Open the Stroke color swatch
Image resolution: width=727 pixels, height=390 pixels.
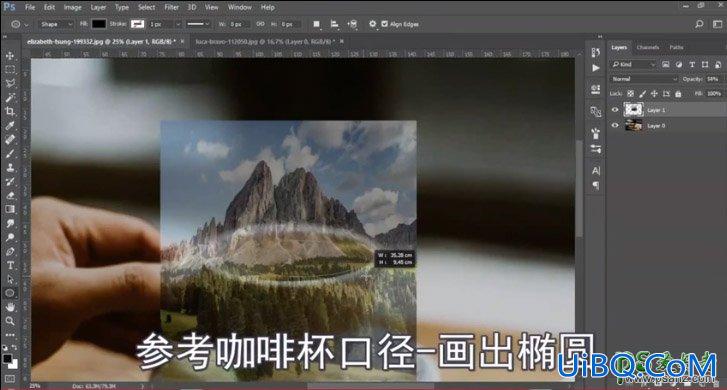tap(138, 24)
